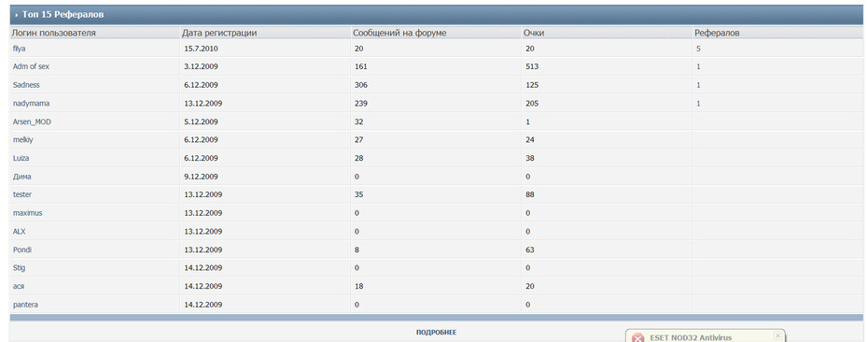868x342 pixels.
Task: Click nadymama referral count 1
Action: (699, 103)
